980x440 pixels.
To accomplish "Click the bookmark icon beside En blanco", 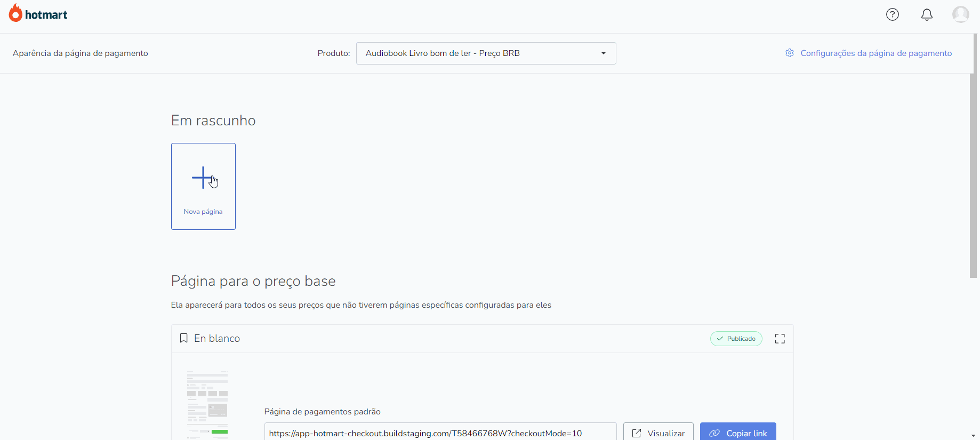I will pos(184,338).
